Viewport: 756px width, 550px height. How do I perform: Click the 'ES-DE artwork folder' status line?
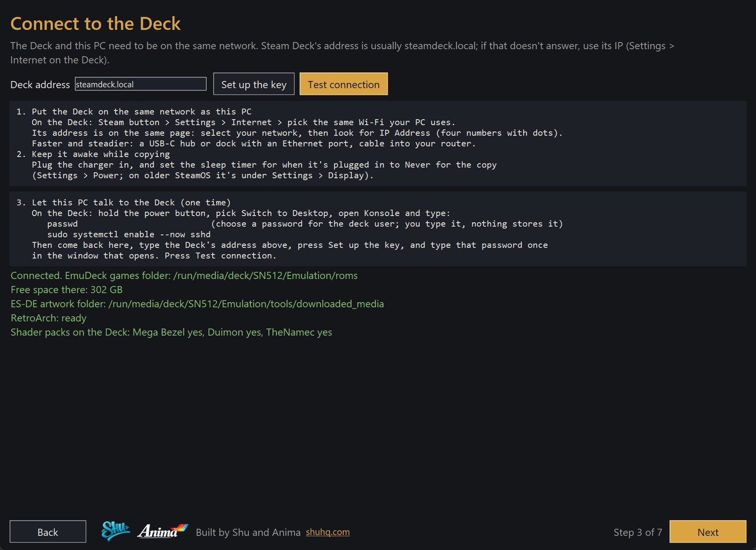(197, 304)
